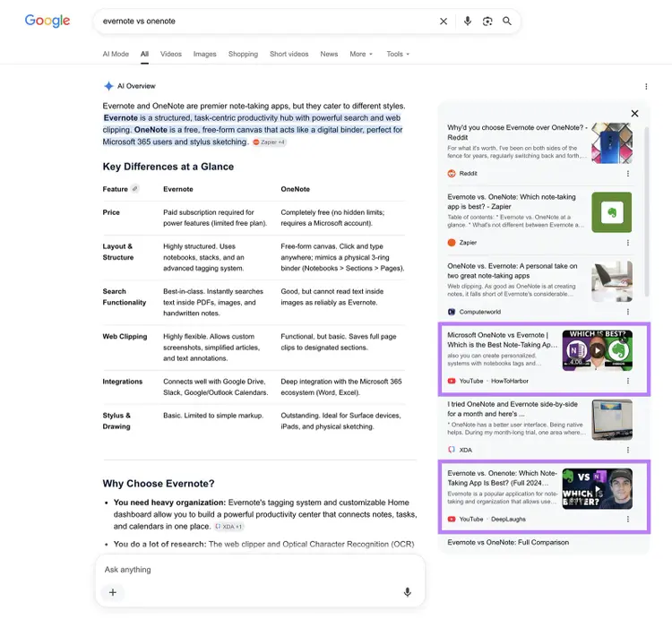
Task: Open three-dot menu for the HowToHarbor video
Action: pyautogui.click(x=628, y=381)
